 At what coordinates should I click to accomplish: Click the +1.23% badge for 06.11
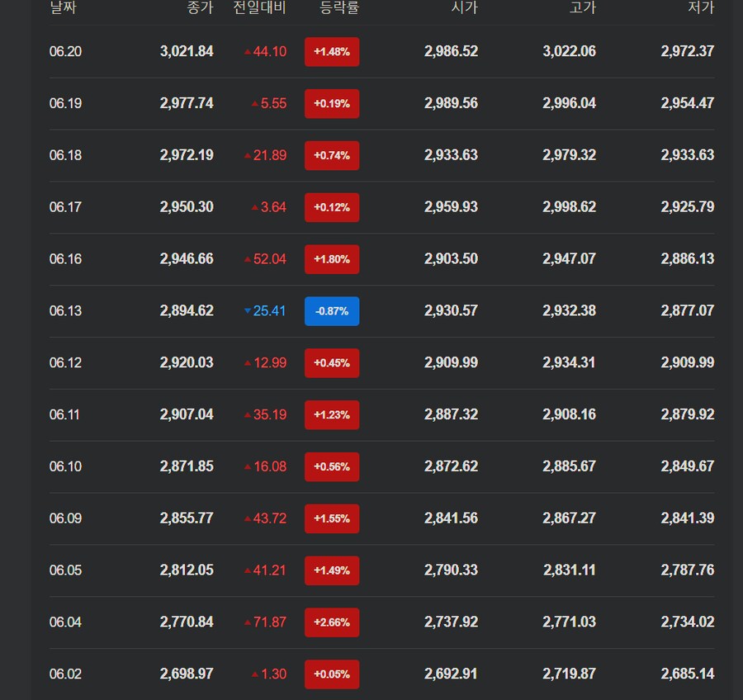[332, 414]
